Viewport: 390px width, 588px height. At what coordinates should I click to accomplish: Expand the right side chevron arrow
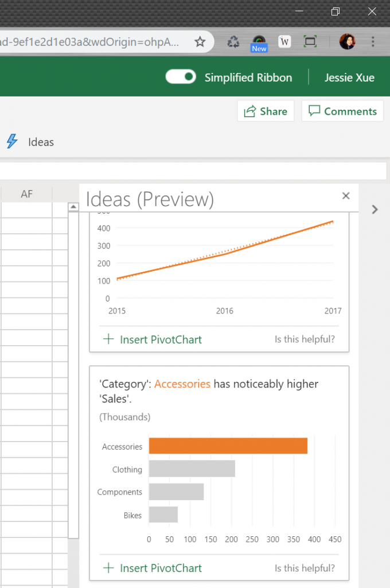click(375, 210)
